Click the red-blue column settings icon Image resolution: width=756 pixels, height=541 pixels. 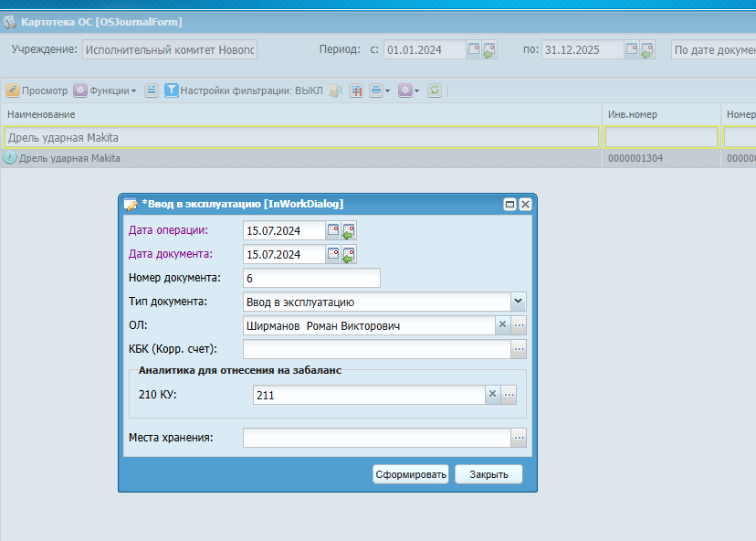pos(356,90)
